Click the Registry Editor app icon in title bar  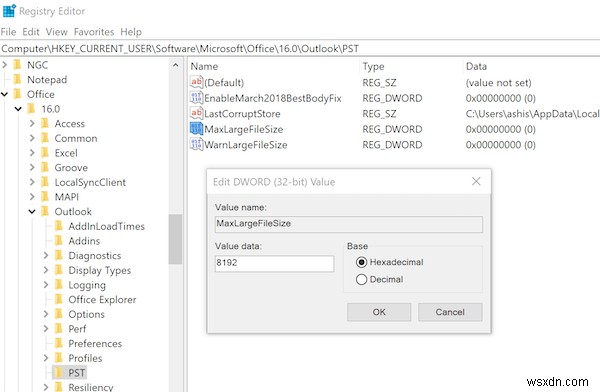coord(9,11)
